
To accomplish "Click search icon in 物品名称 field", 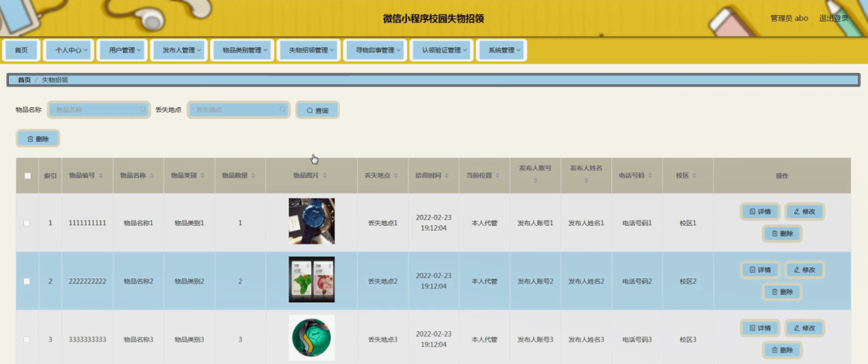I will (x=142, y=109).
